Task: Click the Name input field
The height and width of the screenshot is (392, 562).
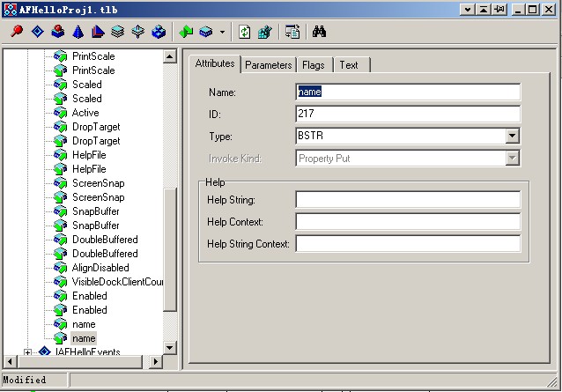Action: pos(408,92)
